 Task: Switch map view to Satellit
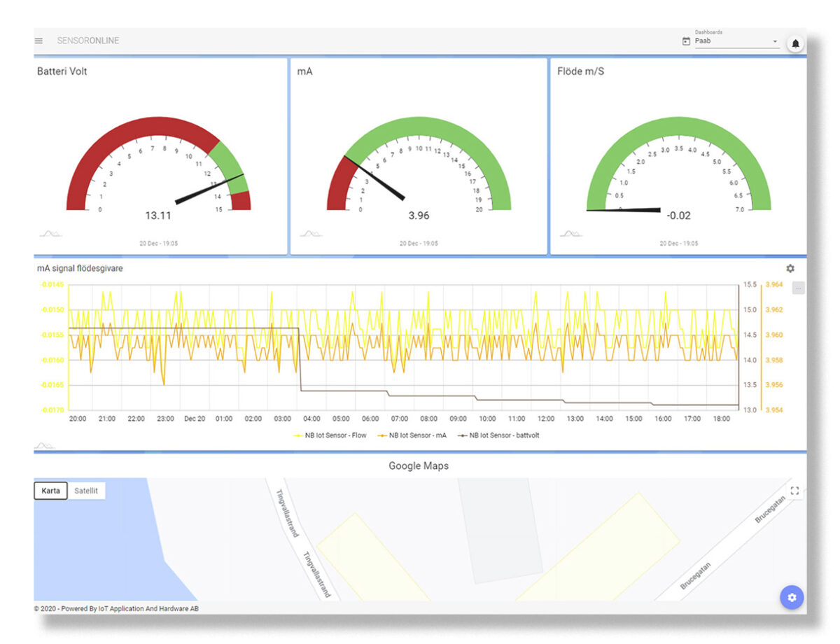pos(86,491)
